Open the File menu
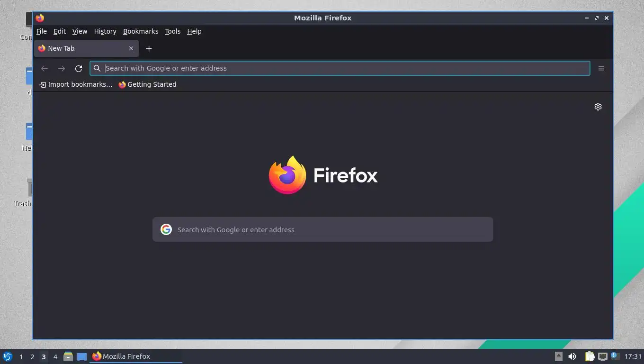 42,31
